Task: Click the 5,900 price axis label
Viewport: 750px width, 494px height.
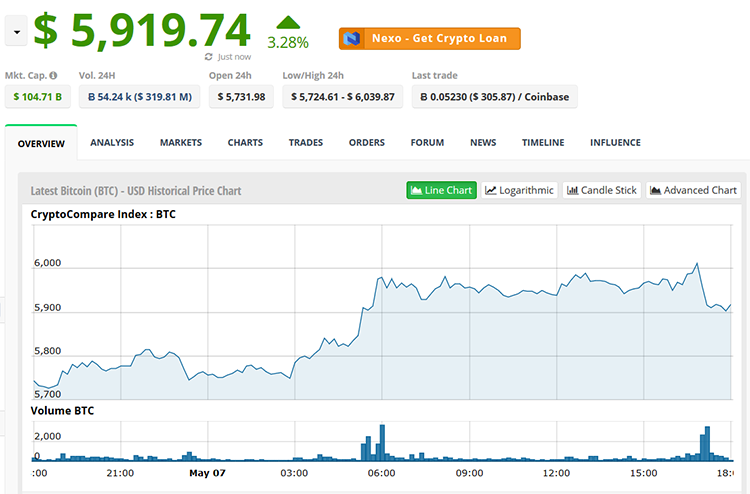Action: 47,307
